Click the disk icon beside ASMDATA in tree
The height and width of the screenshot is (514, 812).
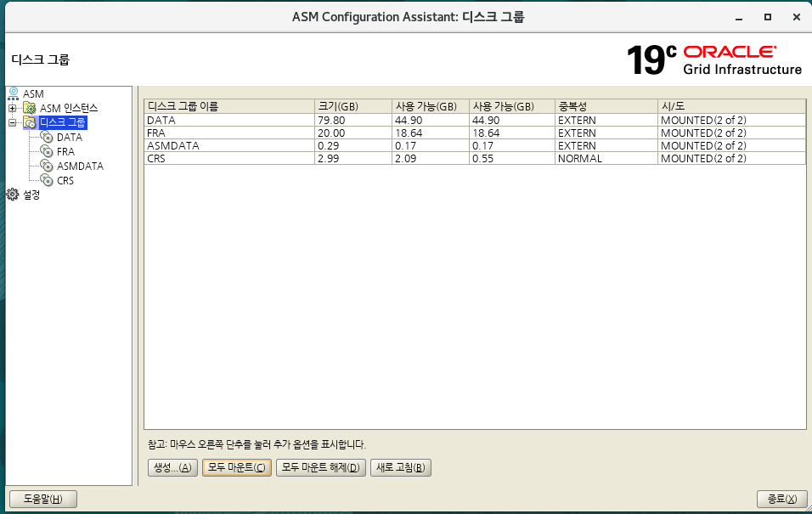coord(47,167)
